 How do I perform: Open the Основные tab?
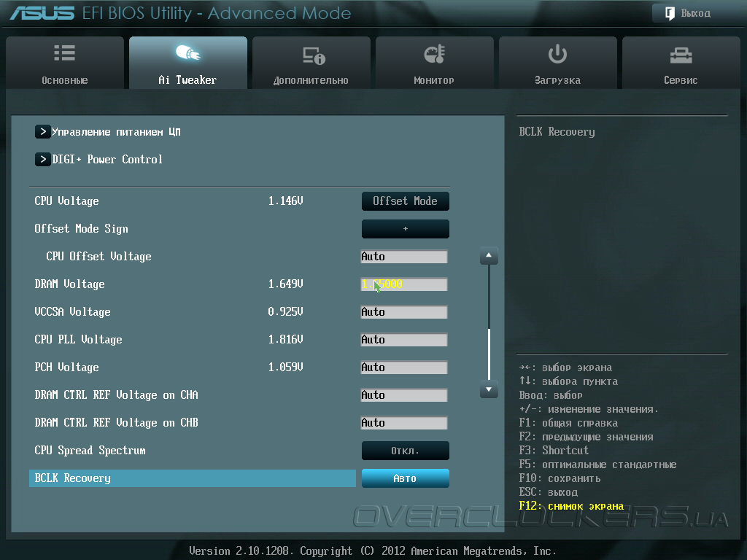tap(65, 63)
